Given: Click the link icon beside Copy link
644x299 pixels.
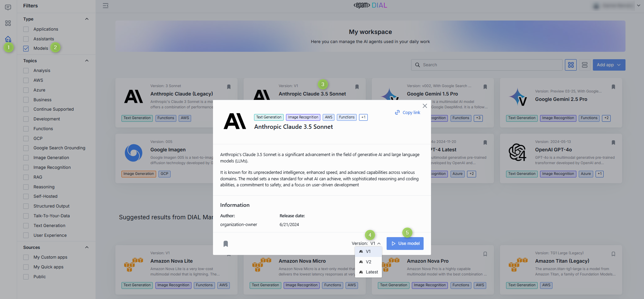Looking at the screenshot, I should pyautogui.click(x=397, y=112).
